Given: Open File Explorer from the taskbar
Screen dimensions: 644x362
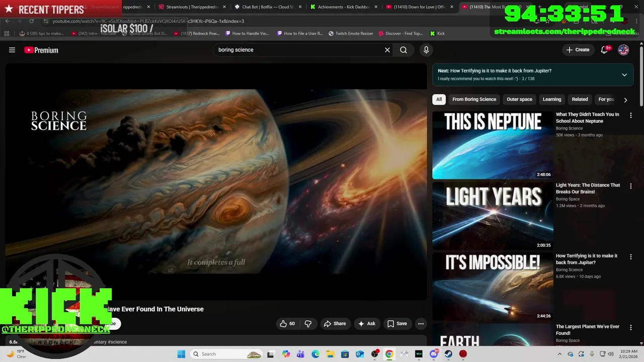Looking at the screenshot, I should pyautogui.click(x=331, y=354).
